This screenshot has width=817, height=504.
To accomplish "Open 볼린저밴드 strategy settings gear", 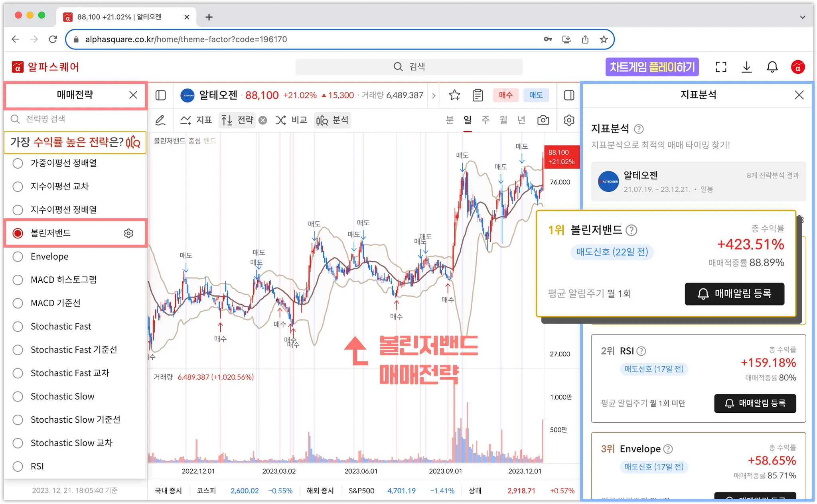I will pyautogui.click(x=128, y=233).
